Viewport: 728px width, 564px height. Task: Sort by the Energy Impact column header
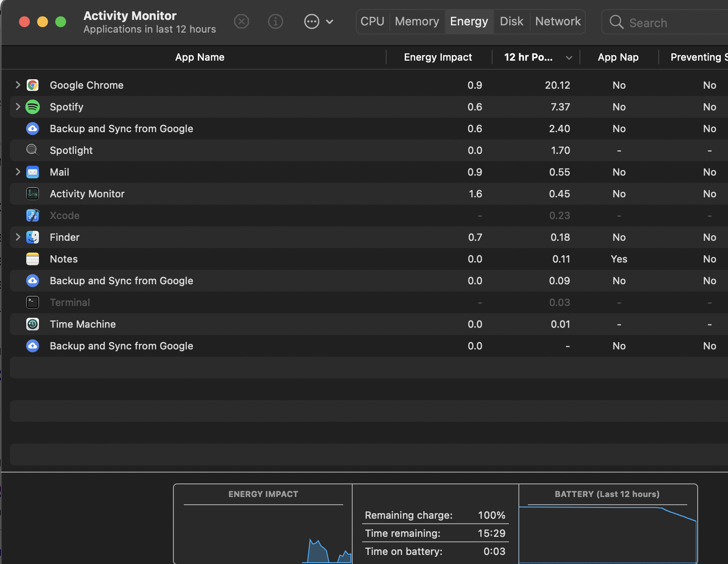point(438,57)
